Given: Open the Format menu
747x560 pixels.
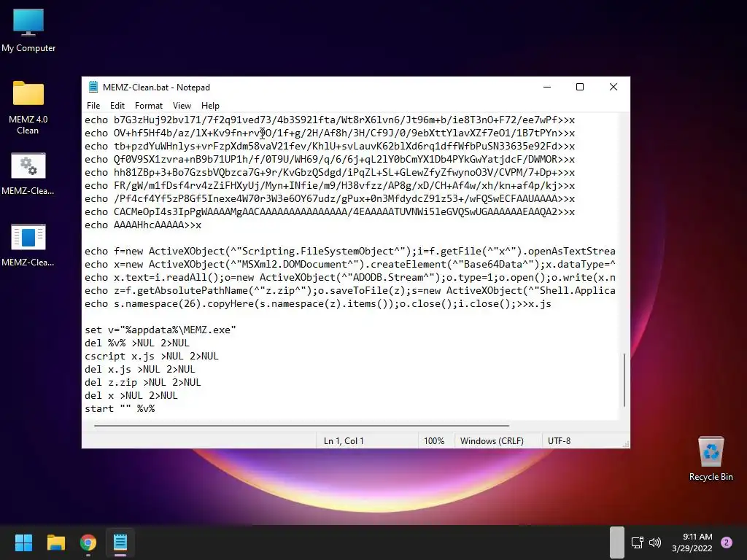Looking at the screenshot, I should click(149, 106).
